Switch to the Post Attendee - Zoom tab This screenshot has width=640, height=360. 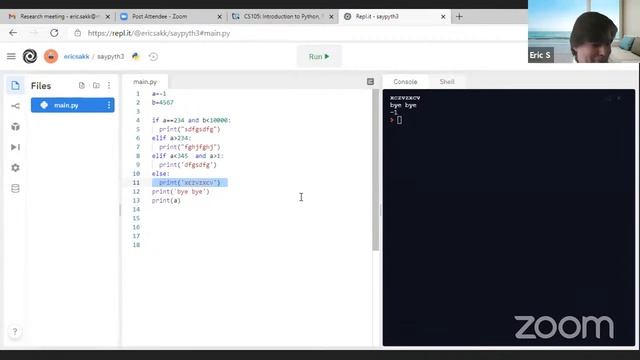pyautogui.click(x=171, y=16)
